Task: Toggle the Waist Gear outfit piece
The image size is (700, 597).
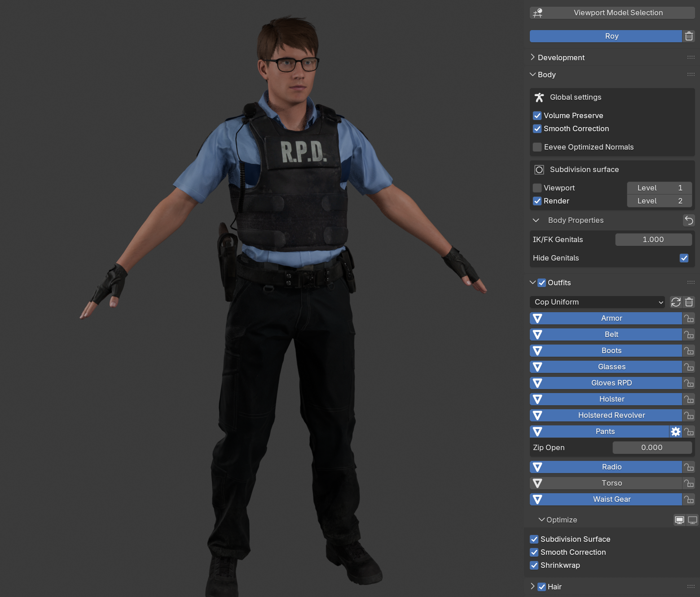Action: 606,499
